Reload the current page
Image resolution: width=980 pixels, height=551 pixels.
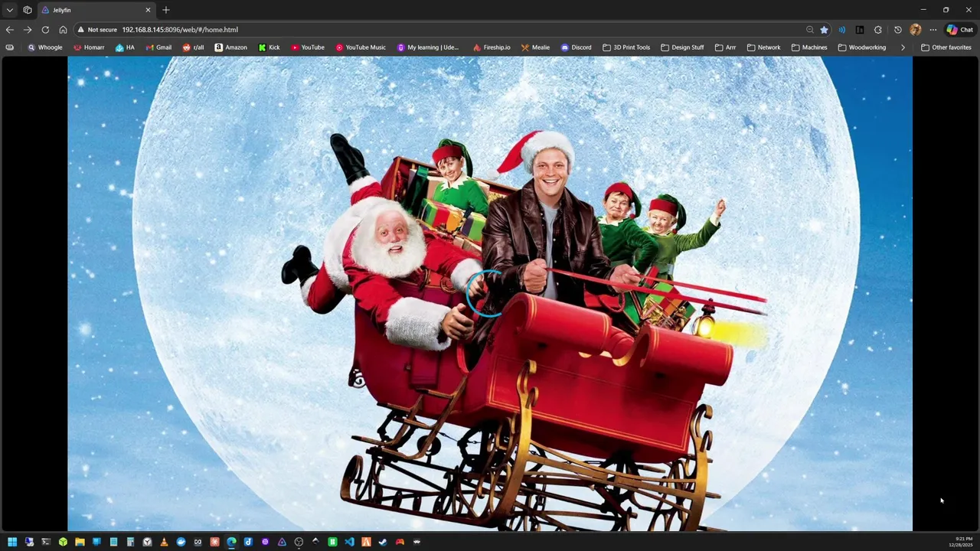pos(45,30)
